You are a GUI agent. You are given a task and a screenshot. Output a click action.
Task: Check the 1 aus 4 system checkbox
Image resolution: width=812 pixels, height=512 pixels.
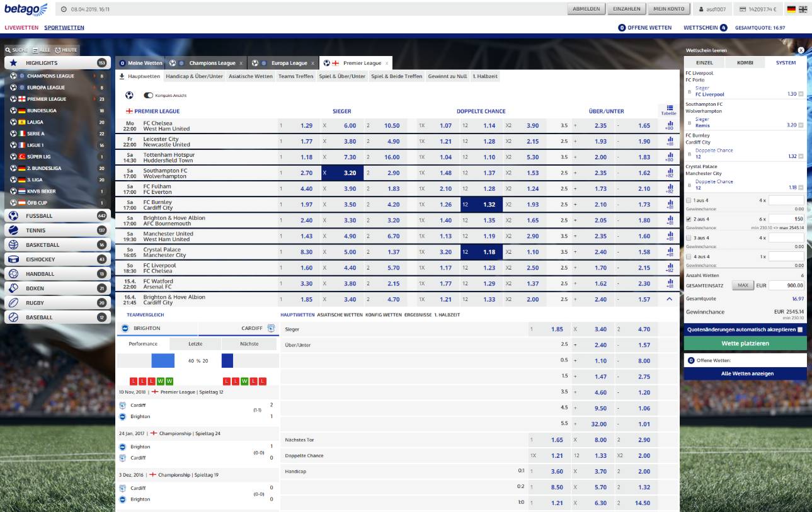coord(689,200)
